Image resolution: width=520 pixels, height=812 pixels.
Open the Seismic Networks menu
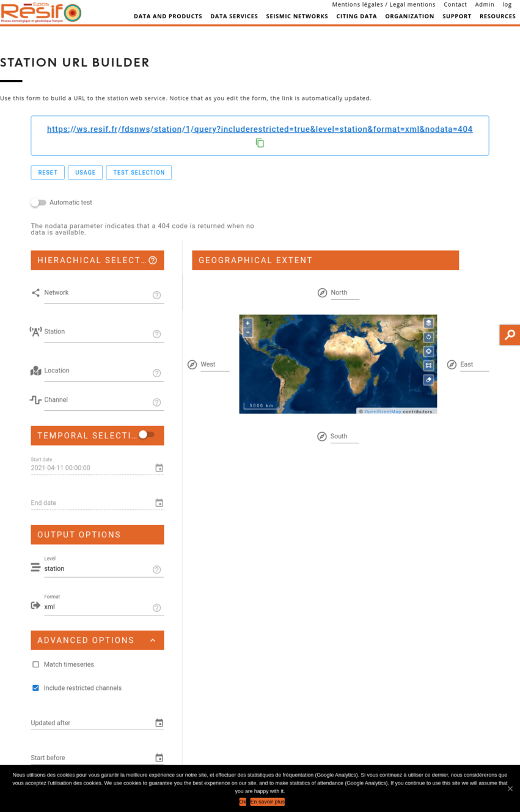(297, 16)
